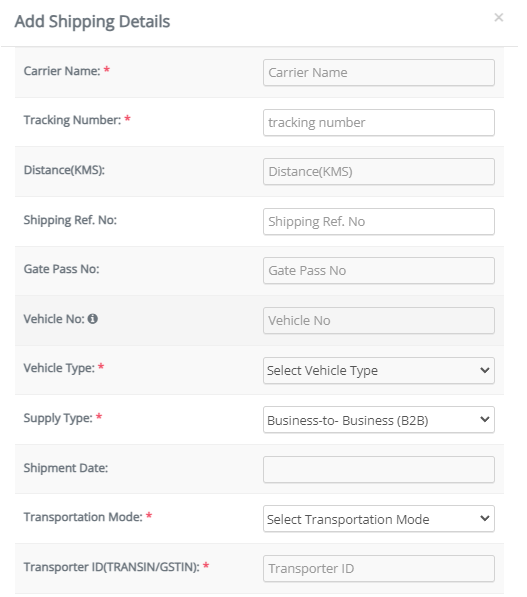This screenshot has height=597, width=527.
Task: Close the Add Shipping Details dialog
Action: (498, 18)
